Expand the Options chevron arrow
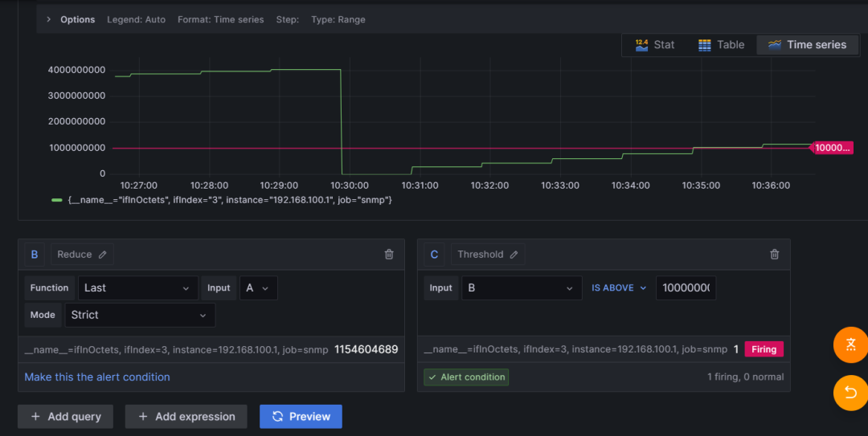868x436 pixels. point(49,19)
